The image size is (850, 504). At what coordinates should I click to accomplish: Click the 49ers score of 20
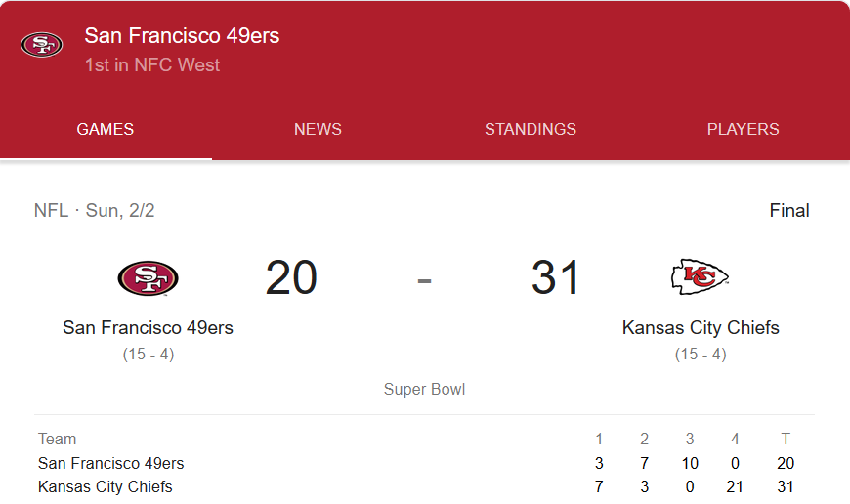pos(291,278)
